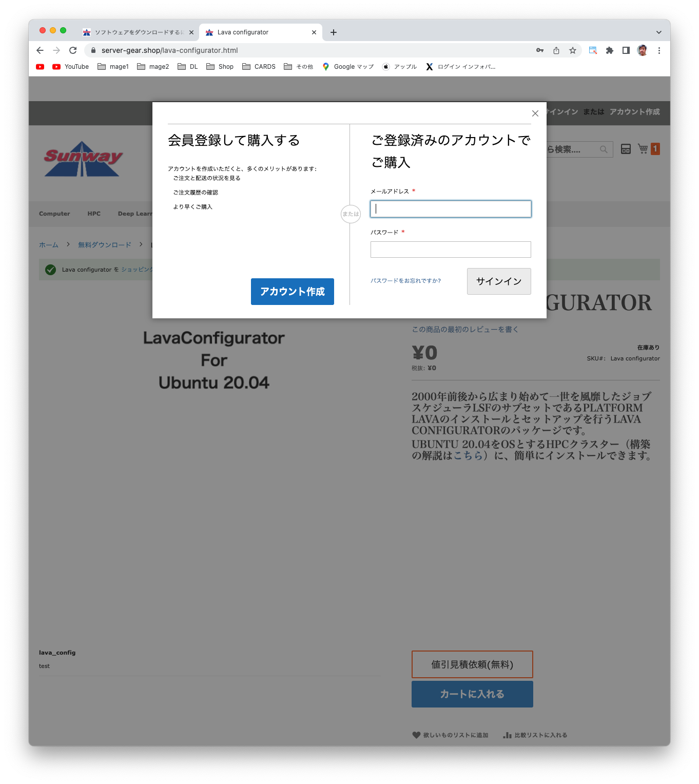Click the browser forward arrow
The image size is (699, 784).
[56, 50]
